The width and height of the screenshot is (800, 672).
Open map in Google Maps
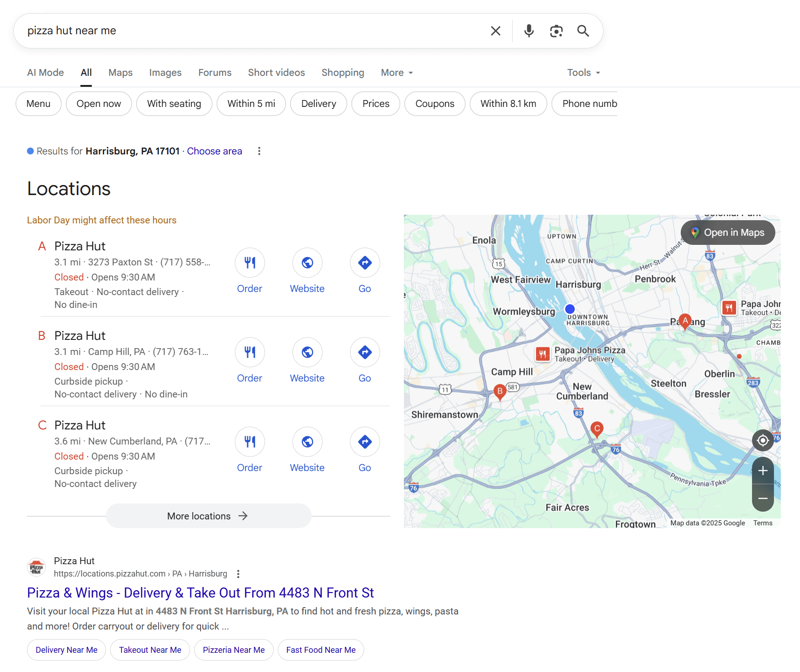[x=728, y=233]
